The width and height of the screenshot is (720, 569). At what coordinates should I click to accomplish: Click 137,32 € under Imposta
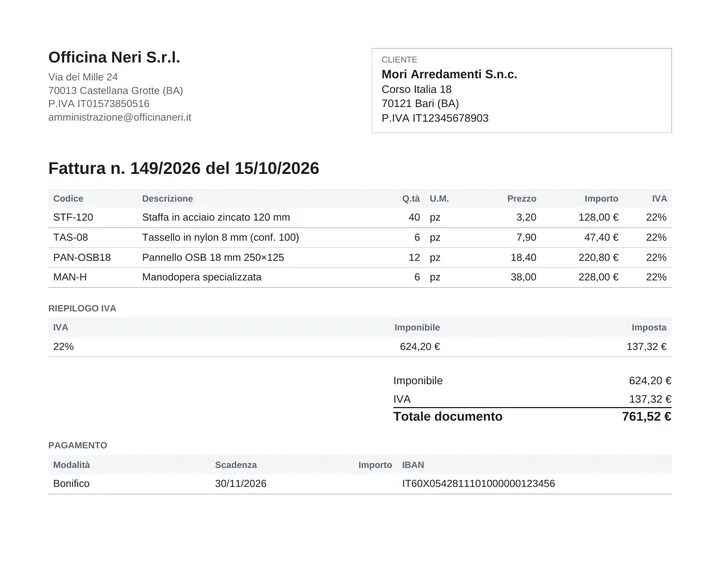[647, 347]
